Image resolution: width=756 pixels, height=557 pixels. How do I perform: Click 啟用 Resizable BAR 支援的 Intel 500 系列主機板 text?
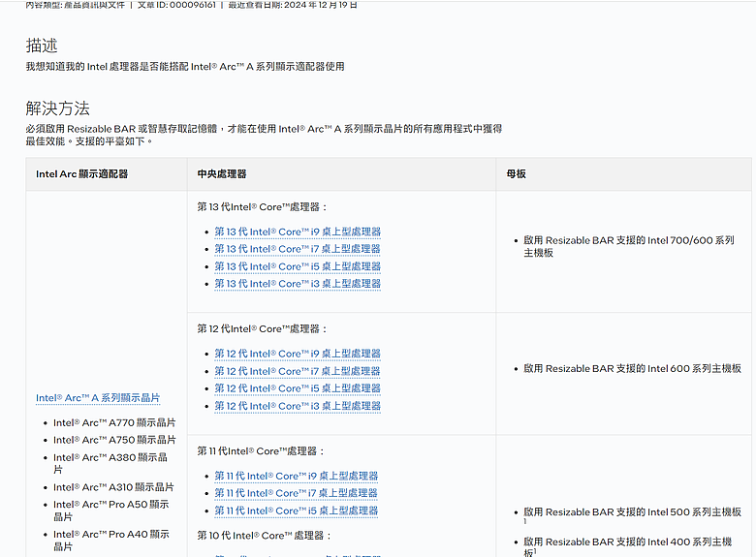pos(633,512)
